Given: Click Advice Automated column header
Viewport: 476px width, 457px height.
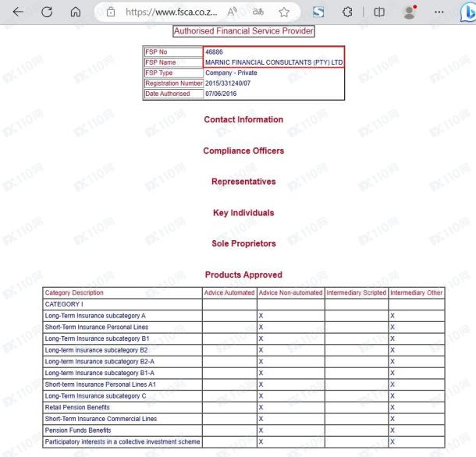Looking at the screenshot, I should [229, 292].
